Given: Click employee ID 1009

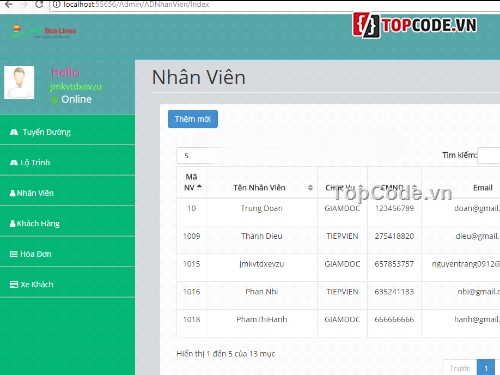Looking at the screenshot, I should point(192,236).
